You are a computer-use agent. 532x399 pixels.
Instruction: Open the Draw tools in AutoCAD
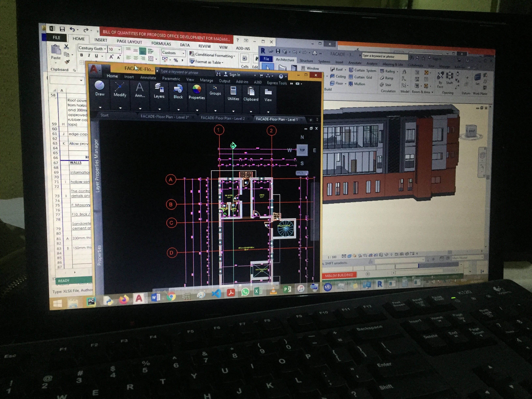click(100, 89)
